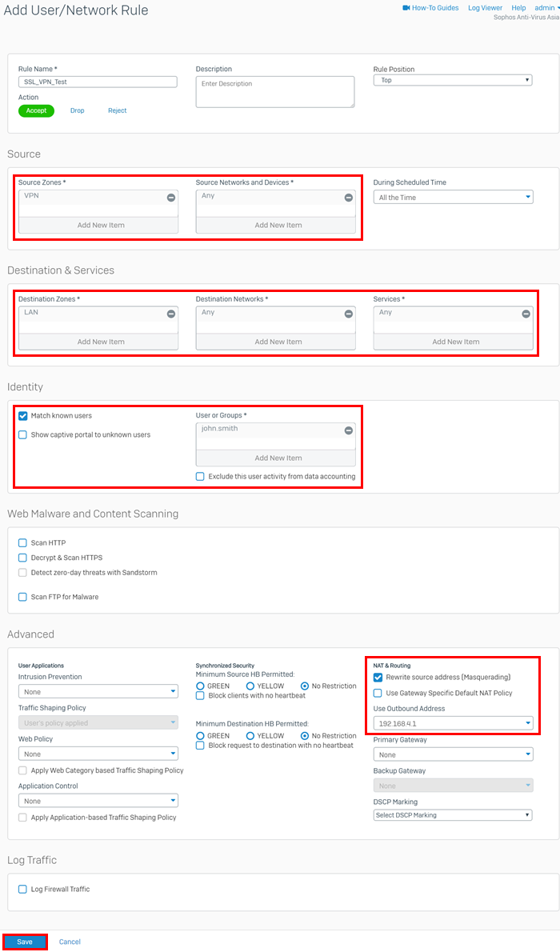Change During Scheduled Time from All the Time

[453, 198]
